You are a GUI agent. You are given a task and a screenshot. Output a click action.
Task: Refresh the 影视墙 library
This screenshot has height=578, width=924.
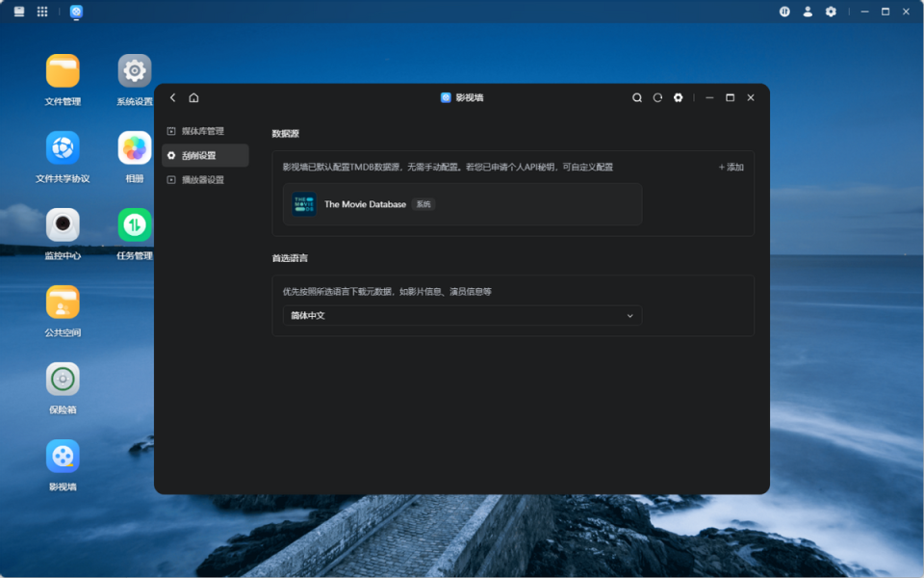click(657, 98)
